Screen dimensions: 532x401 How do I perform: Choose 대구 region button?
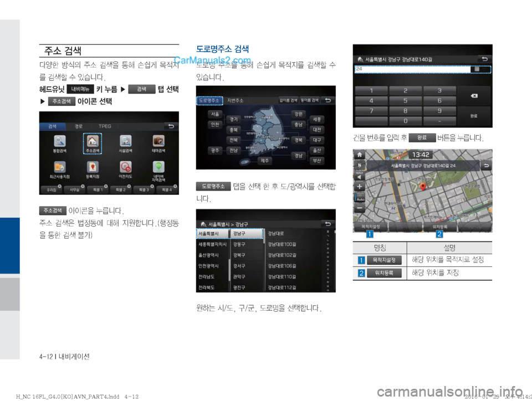[317, 140]
